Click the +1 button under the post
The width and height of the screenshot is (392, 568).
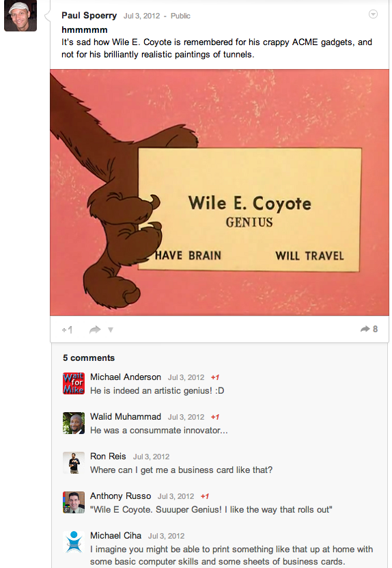[68, 329]
